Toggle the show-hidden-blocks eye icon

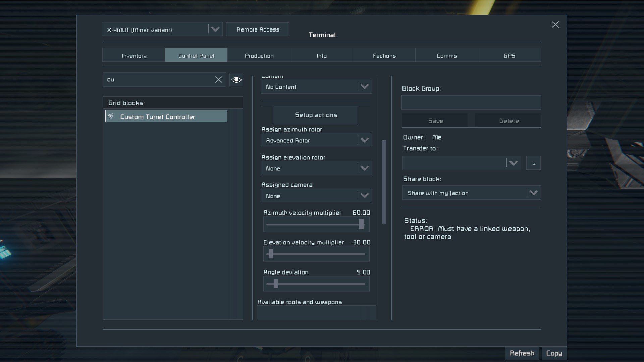[x=236, y=80]
